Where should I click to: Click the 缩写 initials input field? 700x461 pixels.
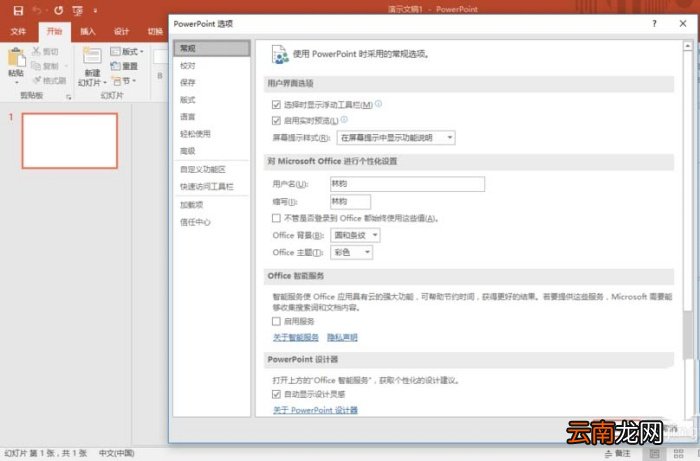[x=350, y=202]
